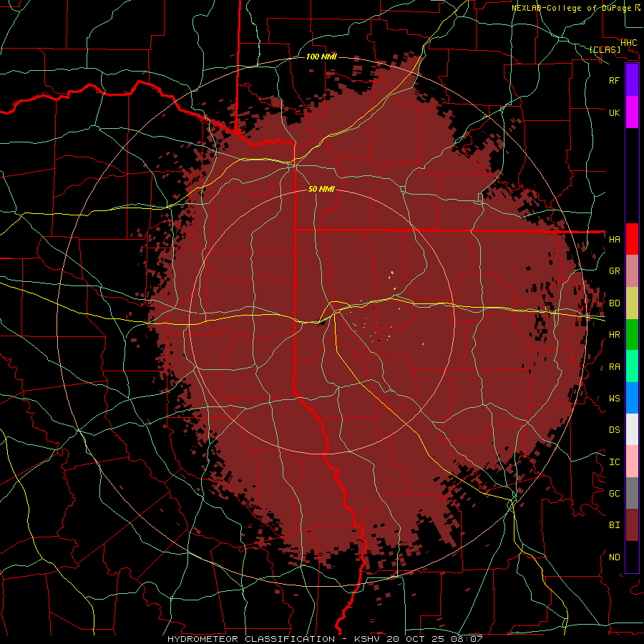
Task: Click the 'WS' legend label
Action: (614, 398)
